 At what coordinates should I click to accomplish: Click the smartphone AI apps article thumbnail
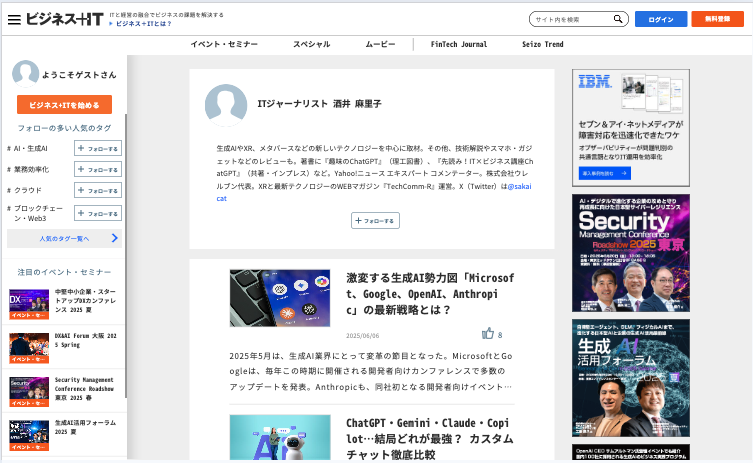(x=280, y=298)
